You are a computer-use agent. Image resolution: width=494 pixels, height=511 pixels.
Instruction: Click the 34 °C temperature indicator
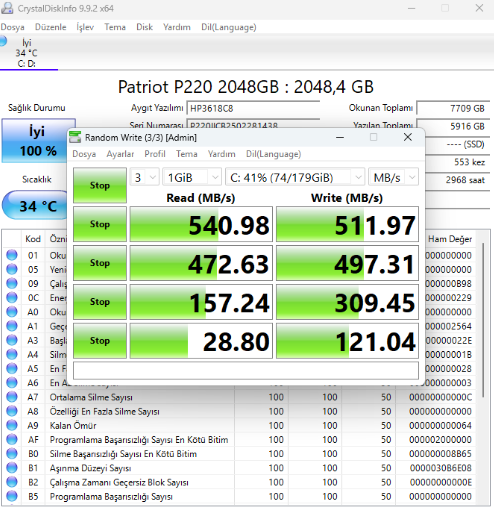tap(37, 205)
